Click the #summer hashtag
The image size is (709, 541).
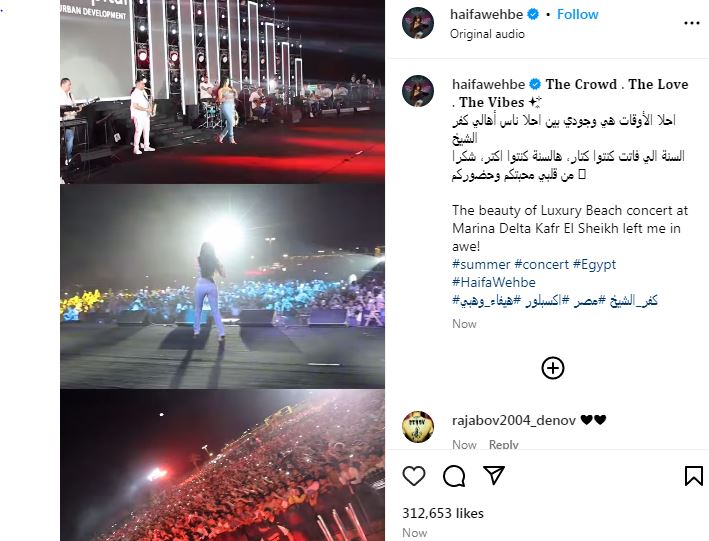[x=481, y=264]
